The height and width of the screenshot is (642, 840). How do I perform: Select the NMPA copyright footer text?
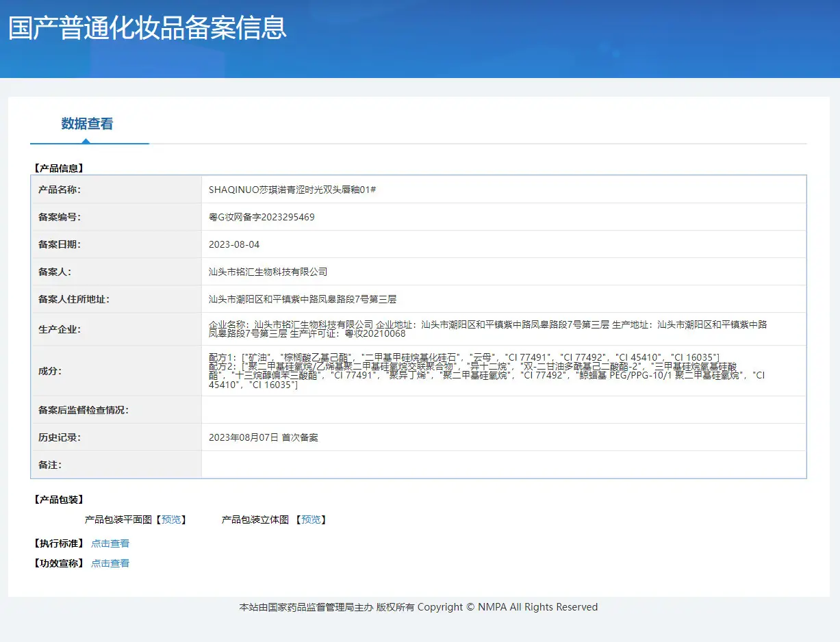pos(419,607)
